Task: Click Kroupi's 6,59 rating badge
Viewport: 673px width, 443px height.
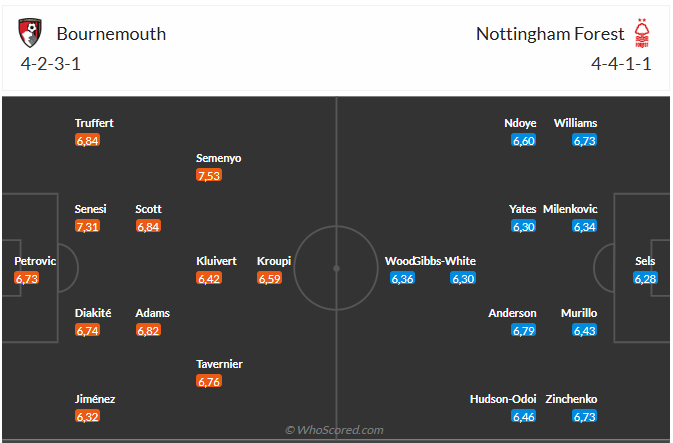Action: [x=270, y=279]
